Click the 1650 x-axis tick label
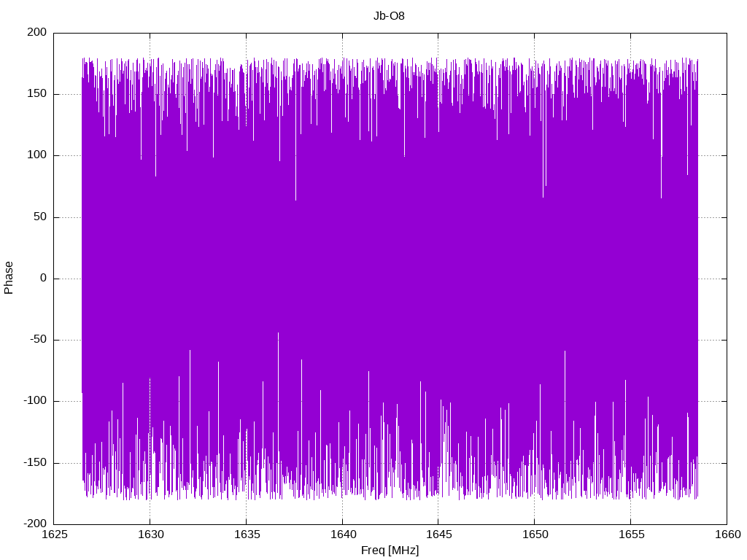The width and height of the screenshot is (747, 560). click(535, 534)
